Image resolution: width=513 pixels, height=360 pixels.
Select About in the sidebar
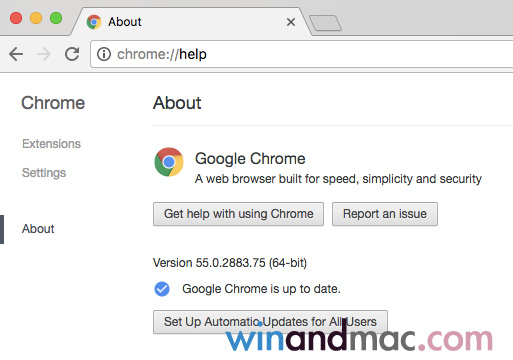click(x=38, y=229)
